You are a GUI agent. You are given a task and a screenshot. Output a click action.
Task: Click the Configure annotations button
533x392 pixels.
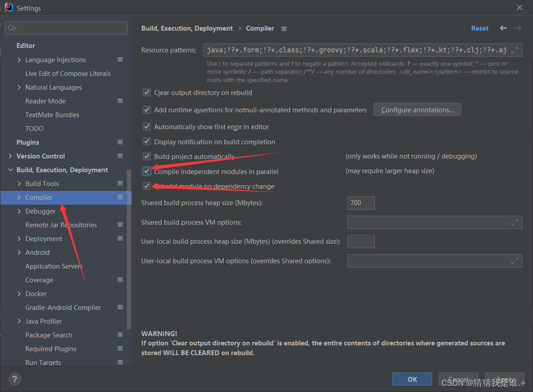(x=418, y=110)
